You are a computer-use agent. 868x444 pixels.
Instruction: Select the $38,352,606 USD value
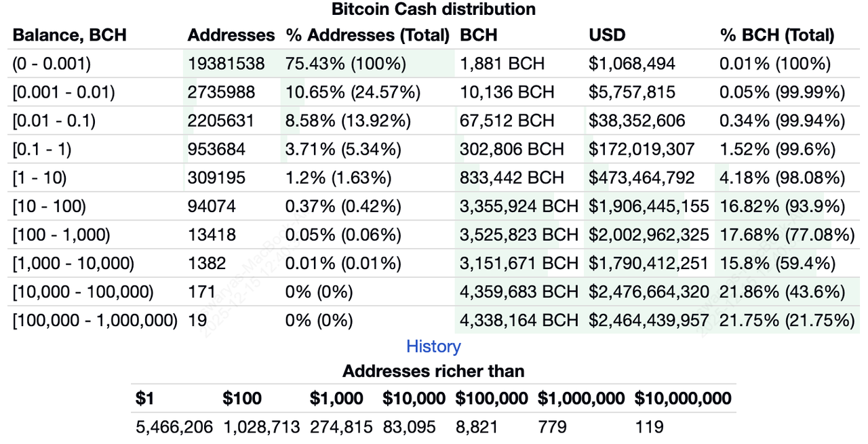pos(637,121)
